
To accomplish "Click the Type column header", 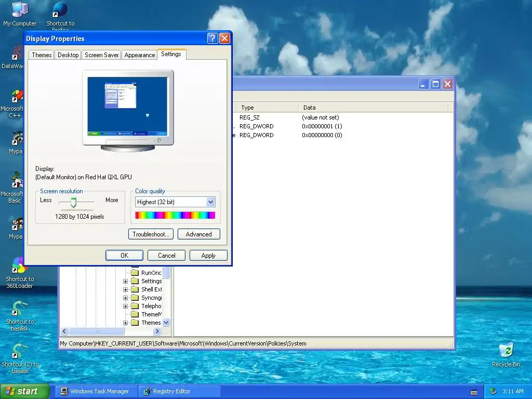I will 268,108.
